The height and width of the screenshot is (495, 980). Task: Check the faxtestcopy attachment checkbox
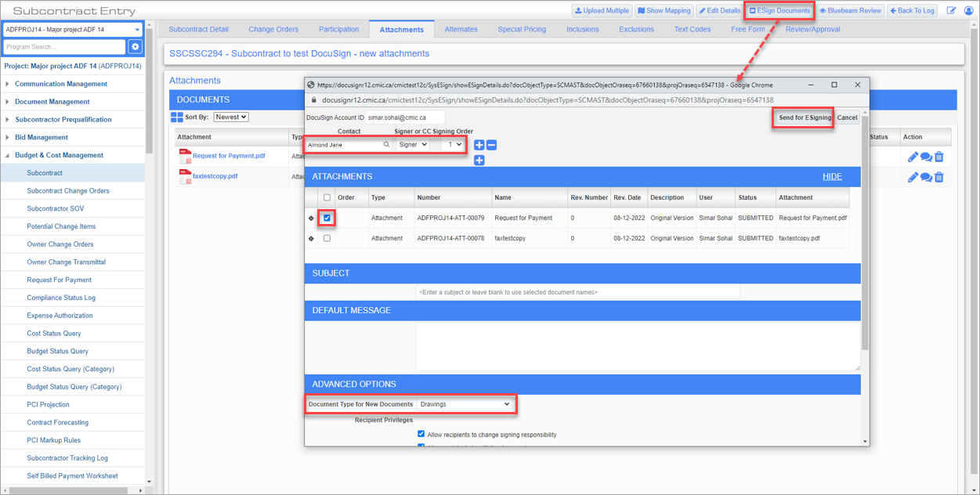(x=327, y=238)
